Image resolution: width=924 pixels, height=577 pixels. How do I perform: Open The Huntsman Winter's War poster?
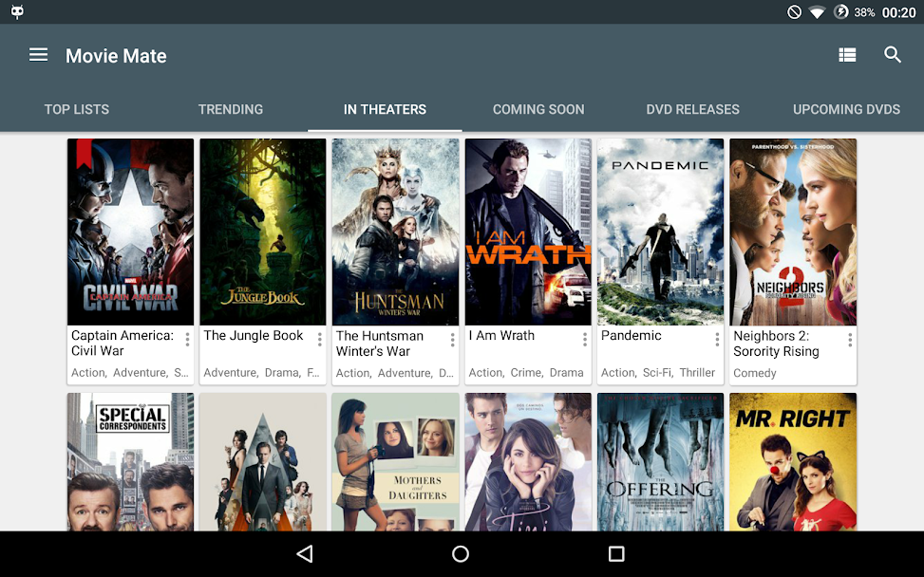coord(395,232)
